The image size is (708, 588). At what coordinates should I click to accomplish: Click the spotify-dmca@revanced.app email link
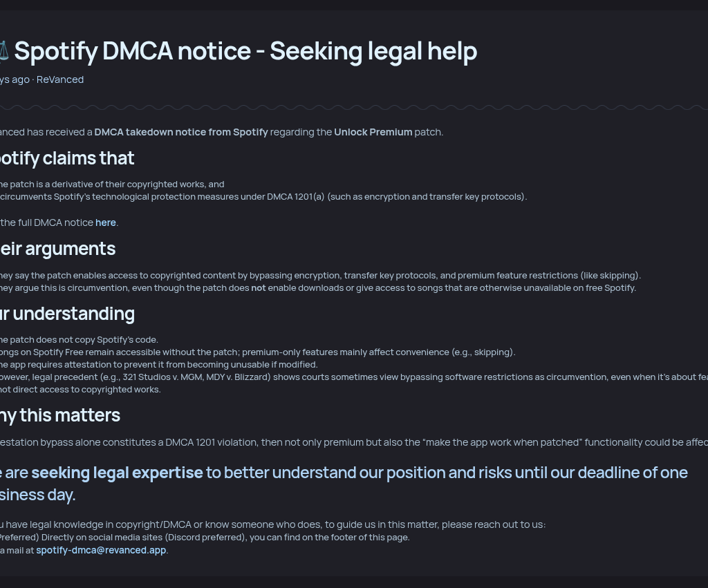(101, 550)
